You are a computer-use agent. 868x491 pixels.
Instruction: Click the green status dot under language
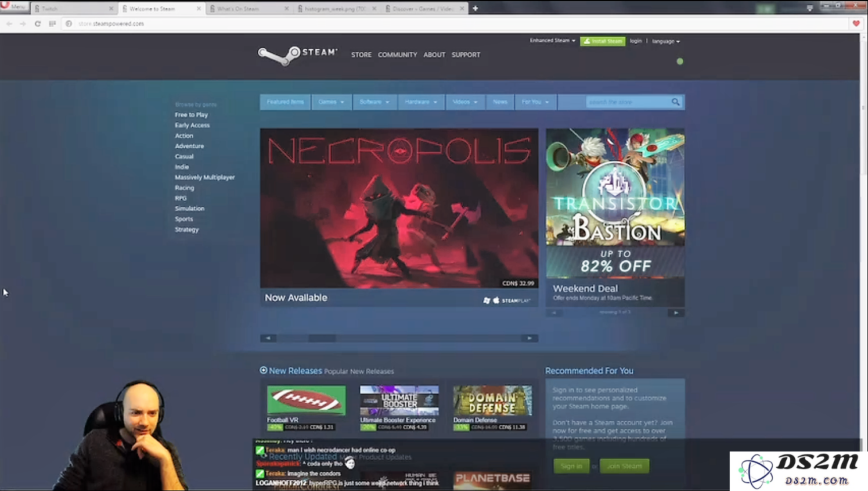click(680, 61)
